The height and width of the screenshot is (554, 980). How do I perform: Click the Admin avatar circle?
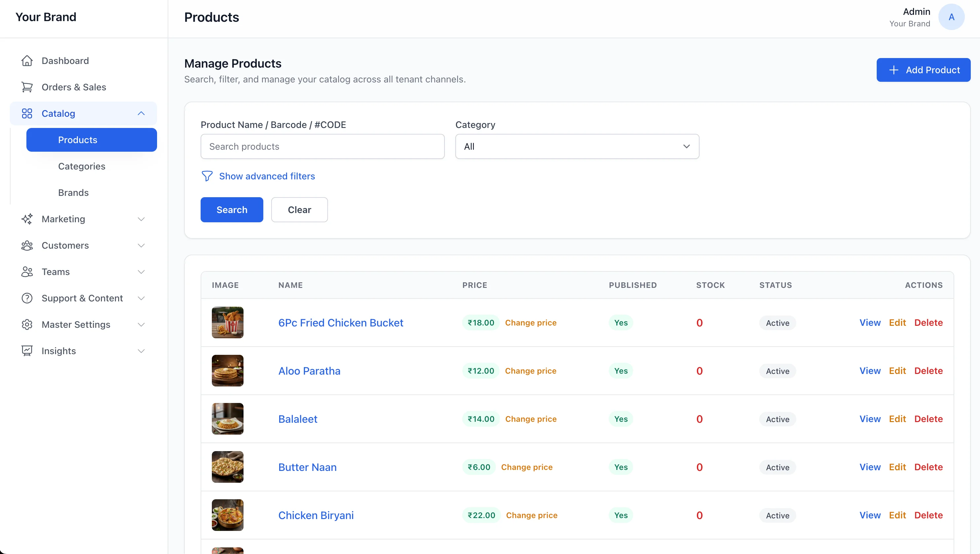[951, 17]
